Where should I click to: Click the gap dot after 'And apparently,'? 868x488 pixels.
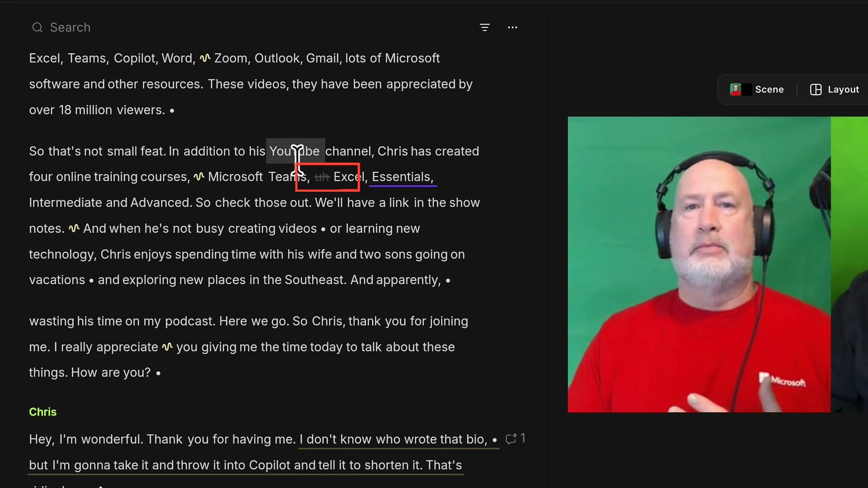[x=448, y=281]
